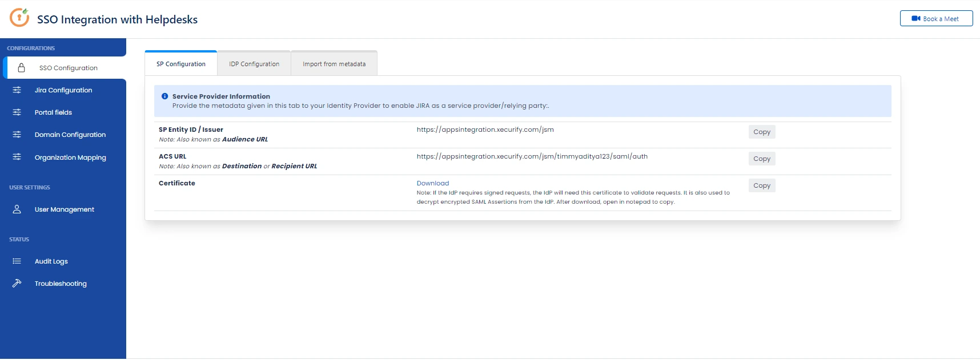Switch to Import from metadata tab
The image size is (980, 360).
(x=334, y=64)
